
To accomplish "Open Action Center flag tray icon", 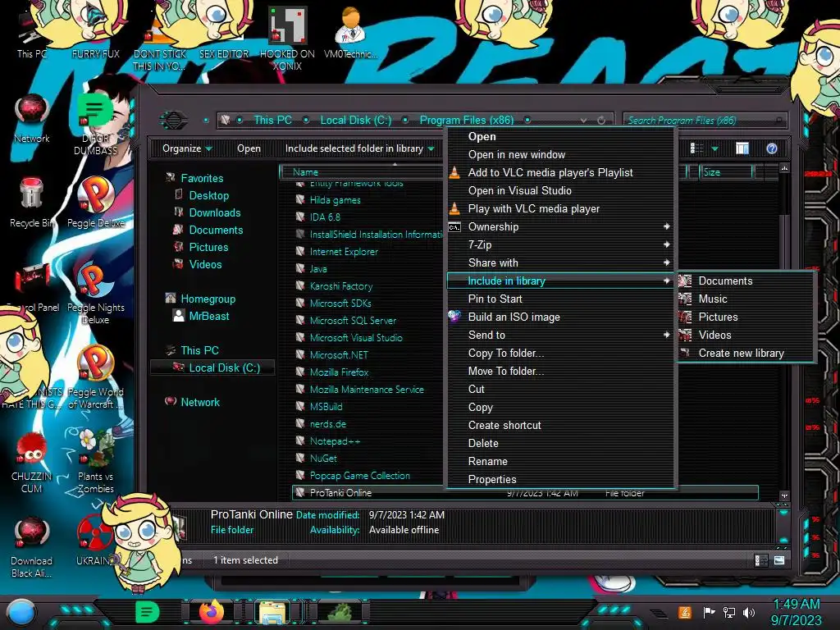I will coord(709,612).
